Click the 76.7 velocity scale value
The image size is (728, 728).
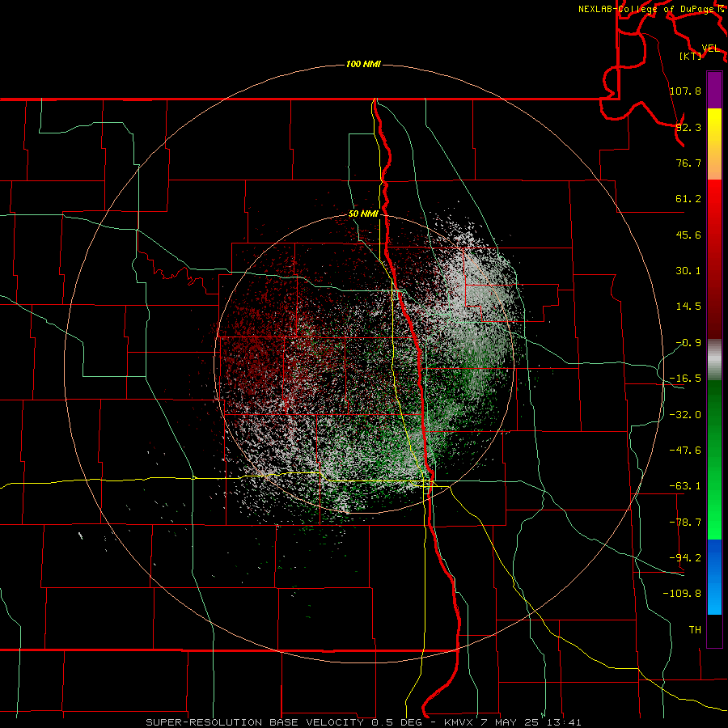pyautogui.click(x=688, y=163)
